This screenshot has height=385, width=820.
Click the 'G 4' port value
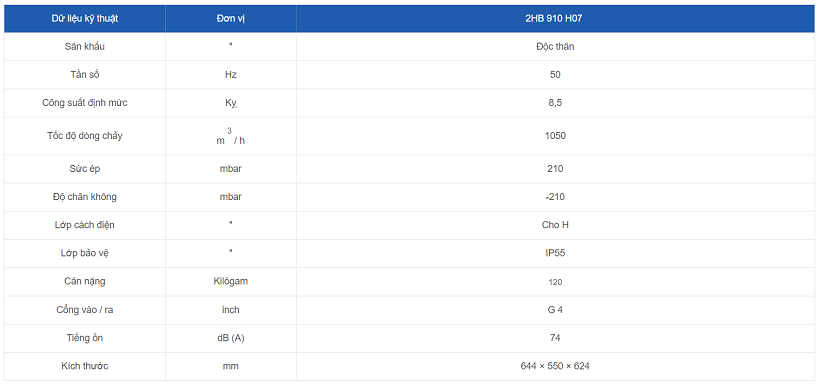tap(555, 310)
